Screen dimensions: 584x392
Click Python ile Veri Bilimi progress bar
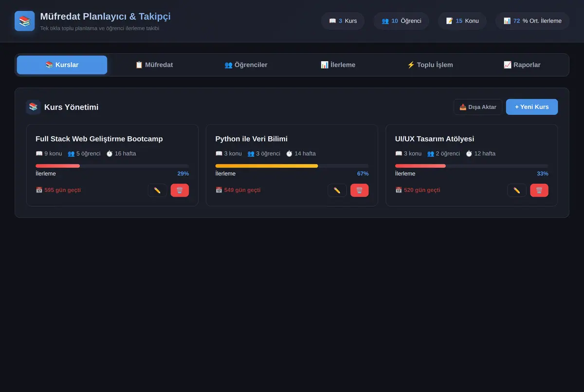(x=292, y=166)
